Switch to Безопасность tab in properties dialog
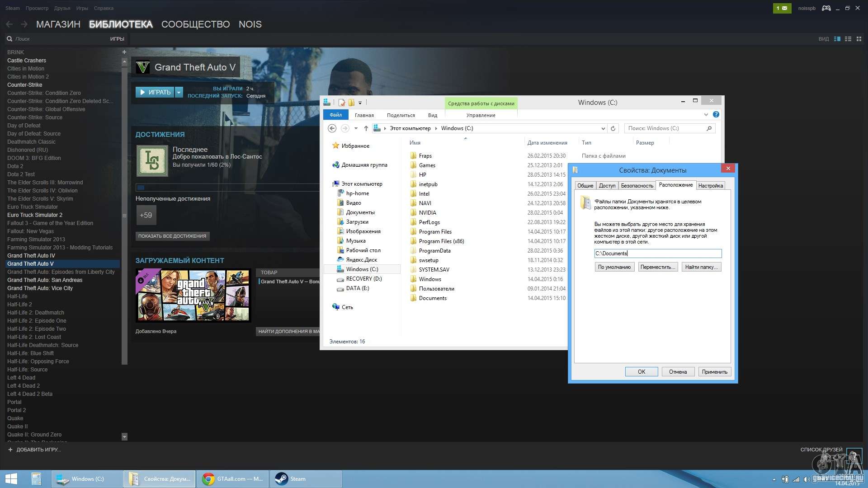 pyautogui.click(x=637, y=186)
